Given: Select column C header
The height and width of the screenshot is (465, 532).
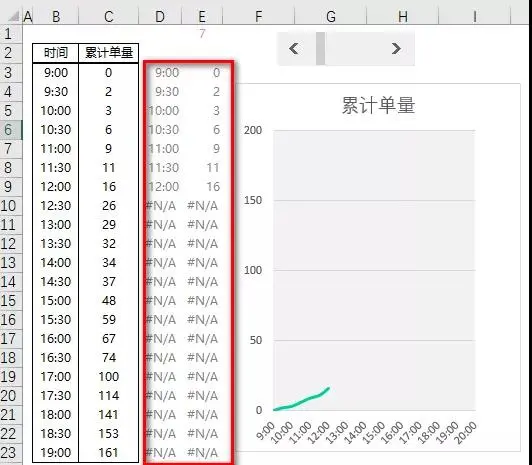Looking at the screenshot, I should pos(109,16).
